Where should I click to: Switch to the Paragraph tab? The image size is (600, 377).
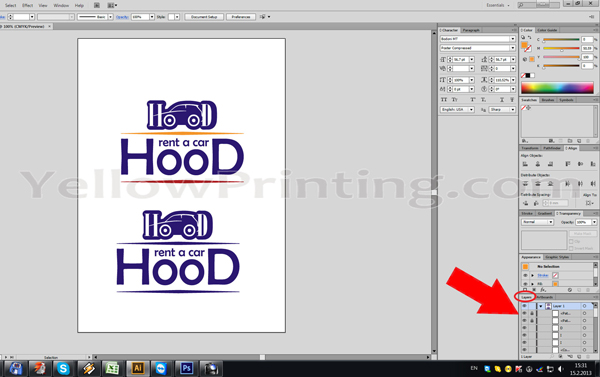(x=471, y=30)
